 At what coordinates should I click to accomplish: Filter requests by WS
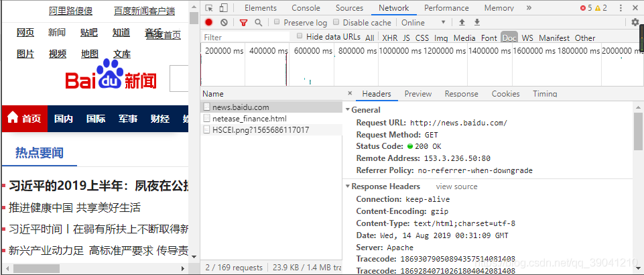[527, 38]
